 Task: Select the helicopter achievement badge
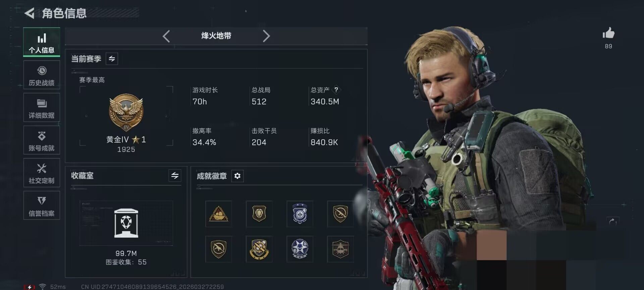pos(340,249)
